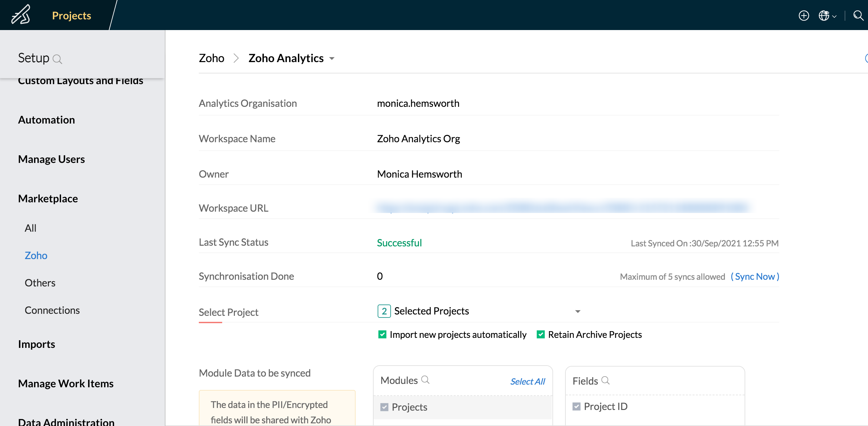Expand the Zoho Analytics title dropdown
This screenshot has height=426, width=868.
point(332,59)
